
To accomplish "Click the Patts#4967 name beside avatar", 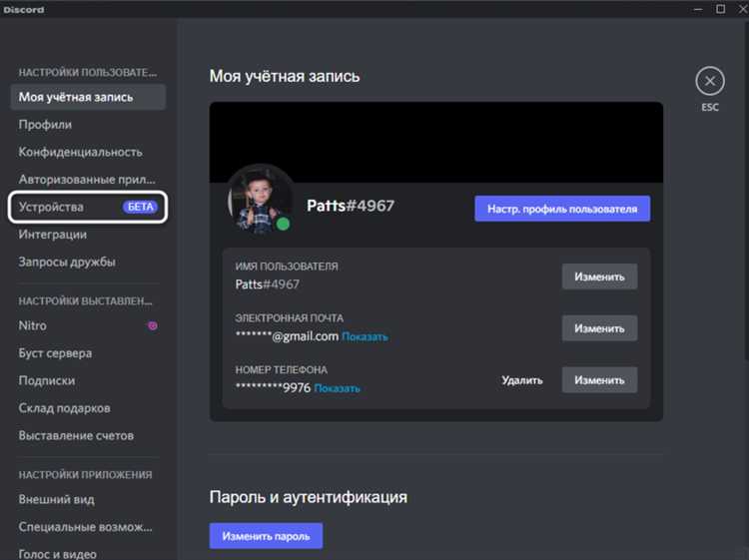I will coord(351,206).
